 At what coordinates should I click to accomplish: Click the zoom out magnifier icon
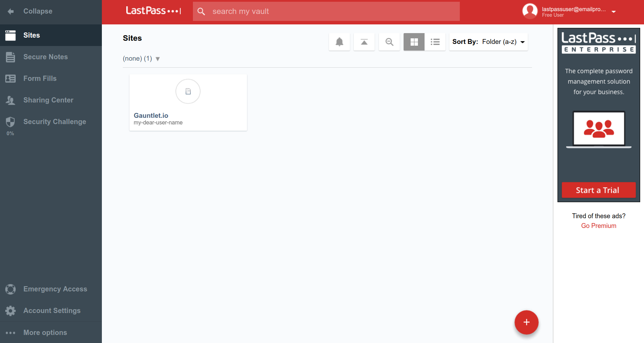(389, 42)
